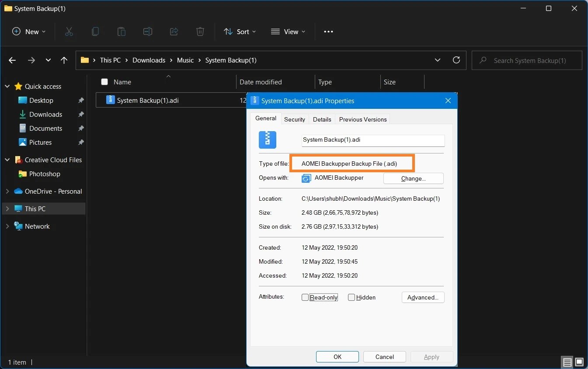
Task: Unpin Desktop using its pin icon
Action: click(81, 100)
